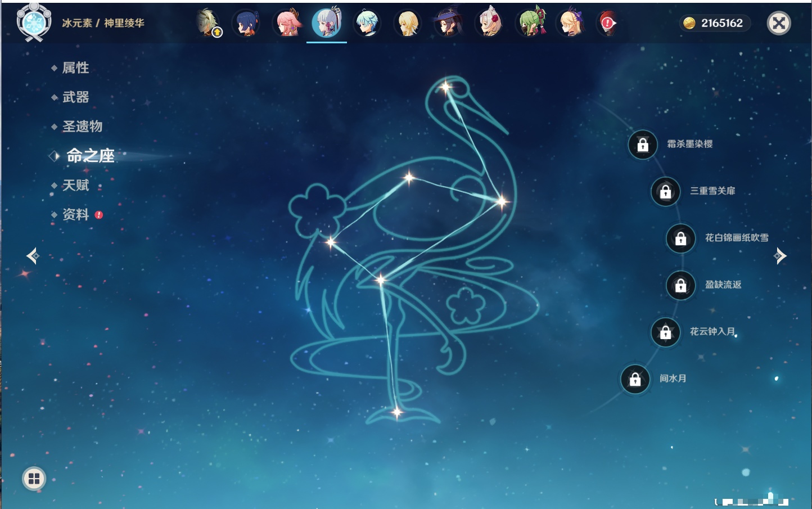Click the Cryo element emblem icon
The height and width of the screenshot is (509, 812).
coord(34,22)
